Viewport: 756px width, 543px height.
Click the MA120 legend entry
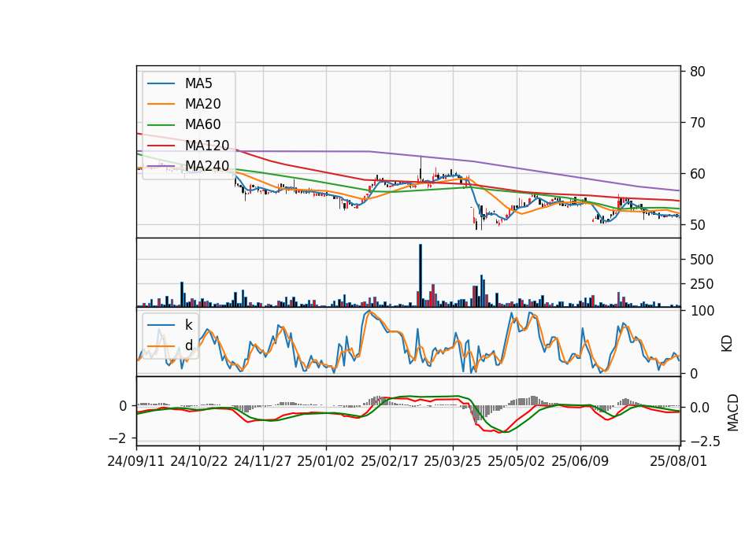coord(188,146)
